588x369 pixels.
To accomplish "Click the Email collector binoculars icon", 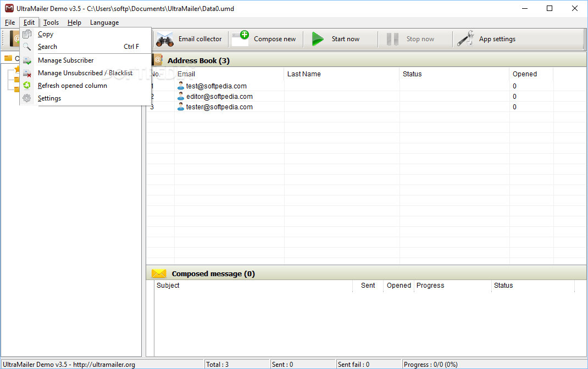I will point(165,39).
